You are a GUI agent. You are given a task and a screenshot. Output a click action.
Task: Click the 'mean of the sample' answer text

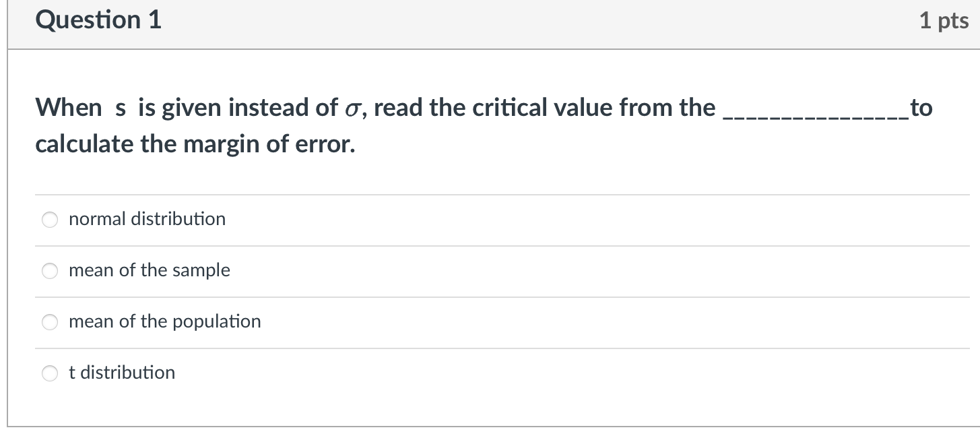point(149,270)
